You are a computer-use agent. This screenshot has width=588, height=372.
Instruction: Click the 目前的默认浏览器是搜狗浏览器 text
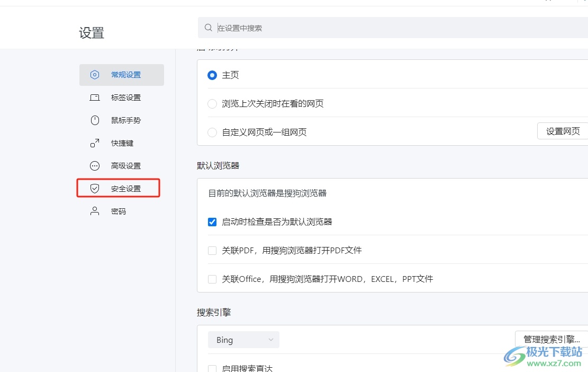[x=267, y=193]
